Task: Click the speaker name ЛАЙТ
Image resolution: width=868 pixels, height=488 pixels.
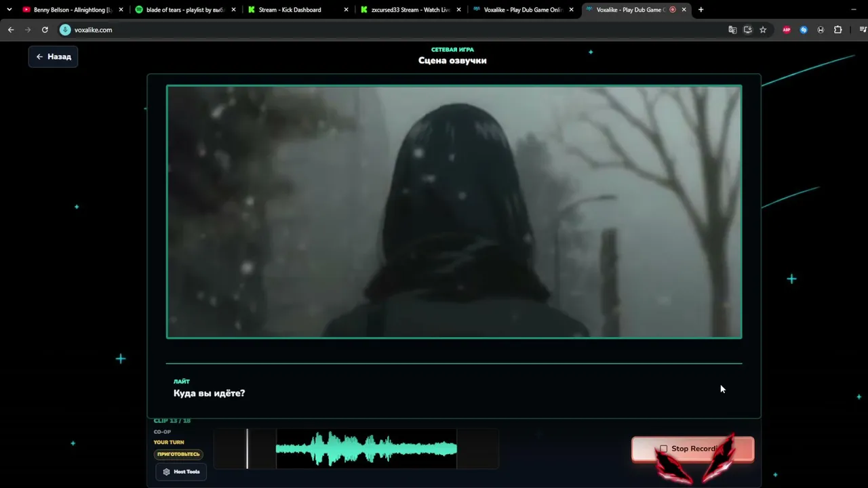Action: (182, 382)
